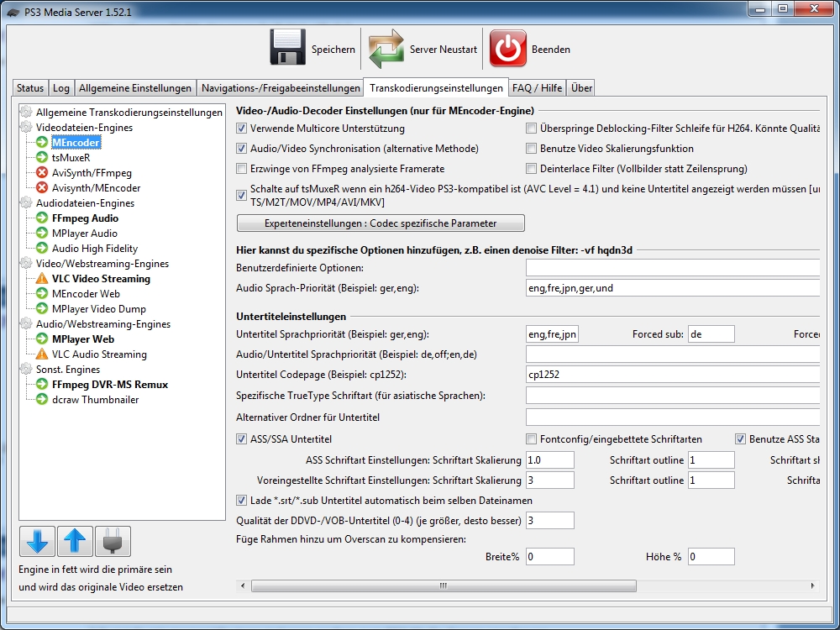Click green icon beside dcraw Thumbnailer
Viewport: 840px width, 630px height.
click(42, 400)
